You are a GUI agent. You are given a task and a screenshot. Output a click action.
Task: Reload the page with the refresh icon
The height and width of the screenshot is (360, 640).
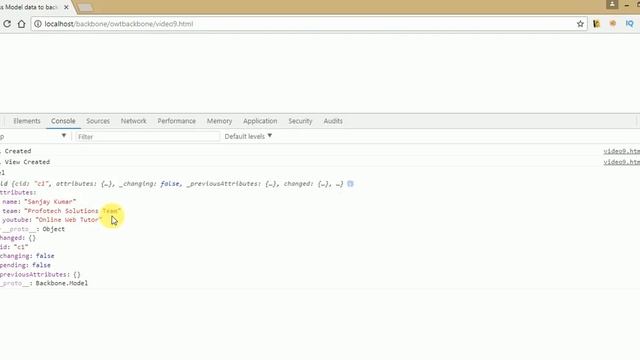click(x=7, y=24)
